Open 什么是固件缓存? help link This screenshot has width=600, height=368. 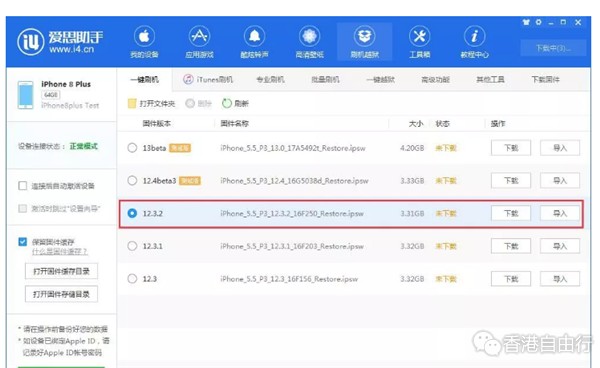point(60,251)
